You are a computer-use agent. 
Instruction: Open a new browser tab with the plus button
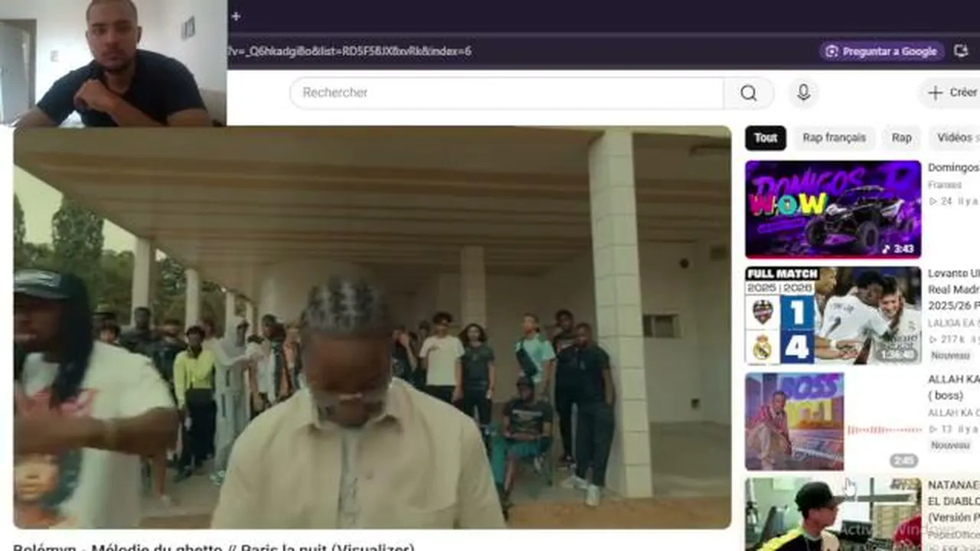point(236,16)
